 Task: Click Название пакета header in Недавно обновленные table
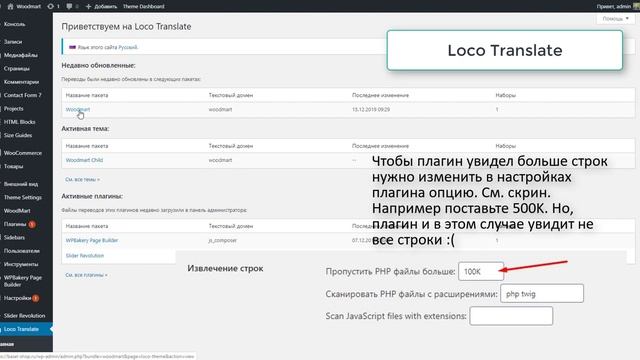tap(87, 95)
